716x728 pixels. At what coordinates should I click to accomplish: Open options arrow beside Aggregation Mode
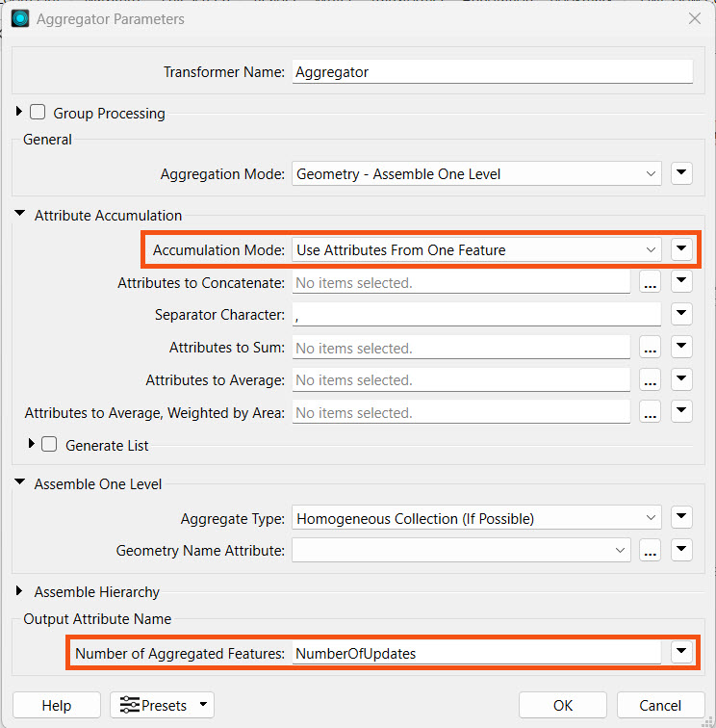tap(681, 174)
